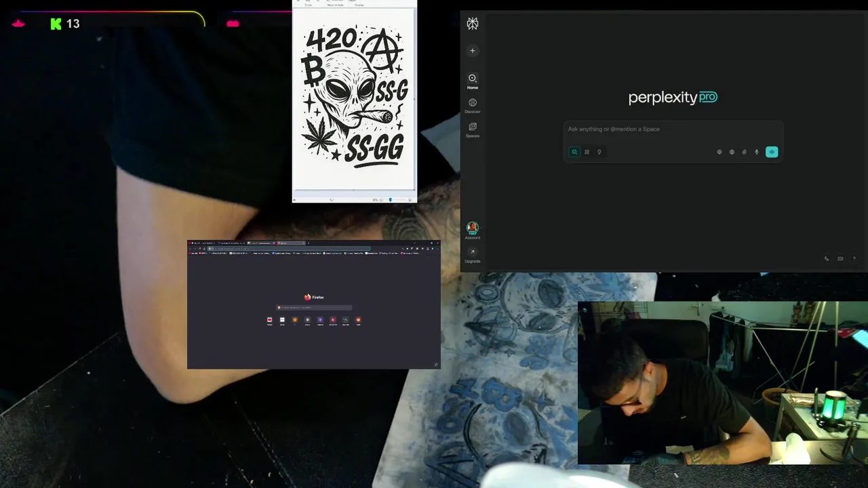Click the streamer webcam overlay
Screen dimensions: 868x488
[x=723, y=383]
